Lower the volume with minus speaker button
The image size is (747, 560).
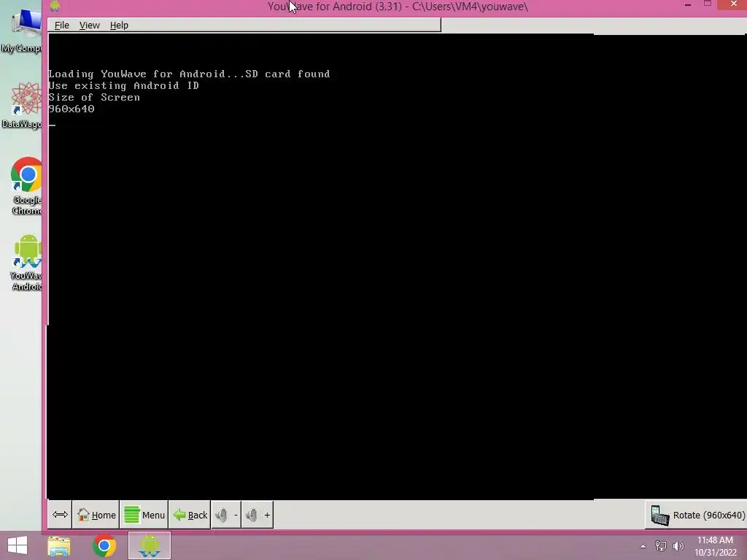click(226, 515)
